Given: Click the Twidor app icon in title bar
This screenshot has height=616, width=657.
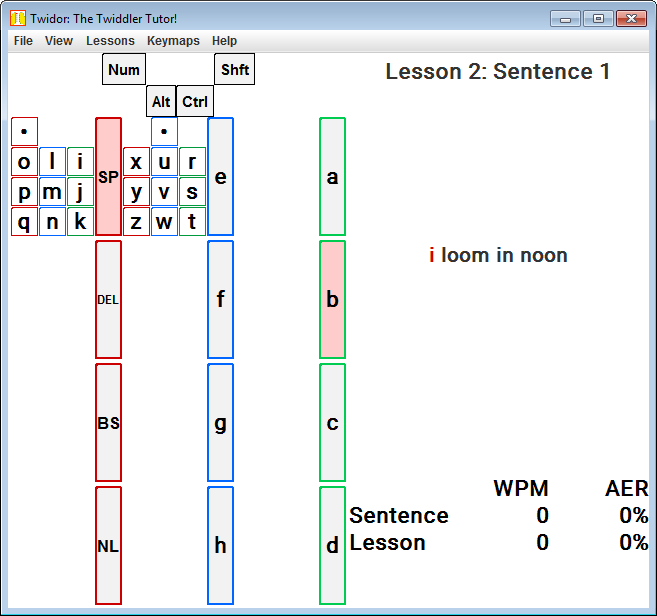Looking at the screenshot, I should (18, 18).
